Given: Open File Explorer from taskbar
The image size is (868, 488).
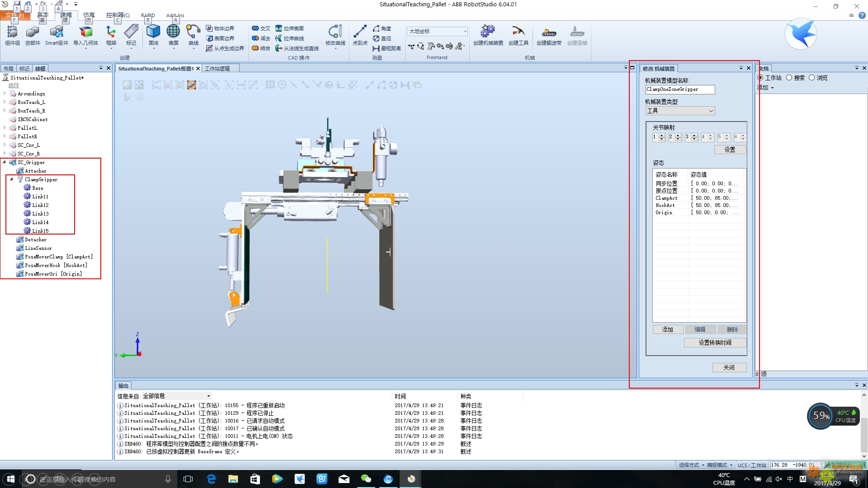Looking at the screenshot, I should point(233,479).
